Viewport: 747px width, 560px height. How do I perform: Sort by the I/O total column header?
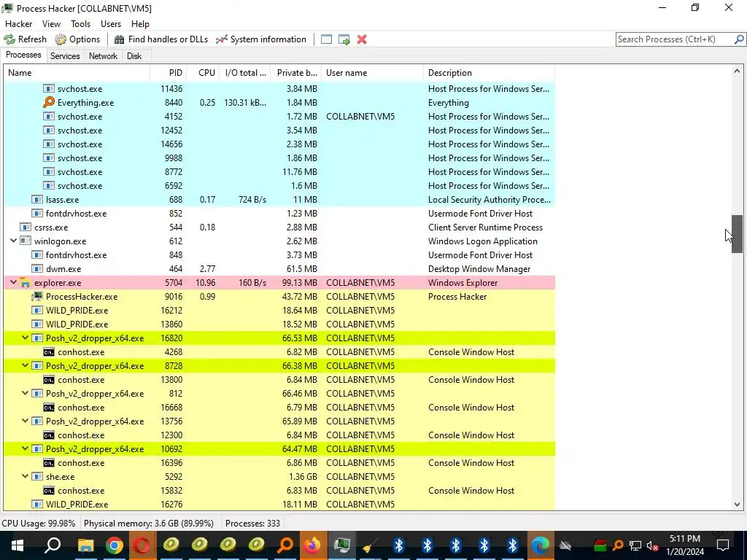245,73
